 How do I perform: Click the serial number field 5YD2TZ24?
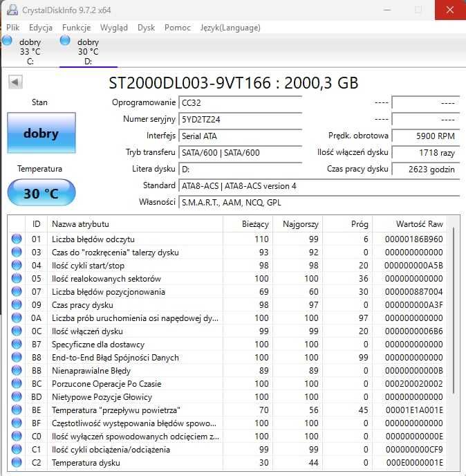click(x=241, y=119)
